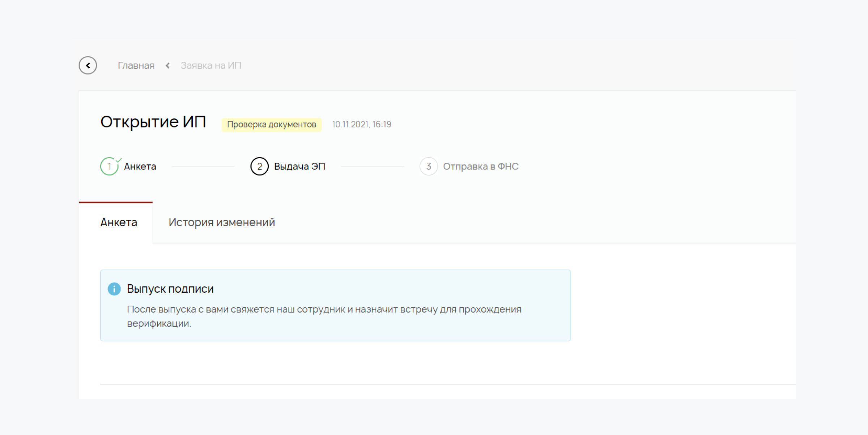
Task: Click the blue info icon
Action: tap(114, 289)
